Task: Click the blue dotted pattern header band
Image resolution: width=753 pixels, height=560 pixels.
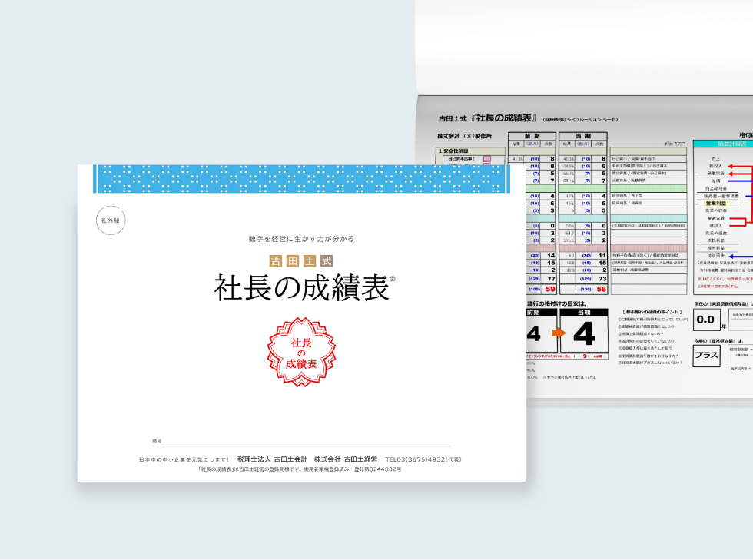Action: tap(301, 179)
